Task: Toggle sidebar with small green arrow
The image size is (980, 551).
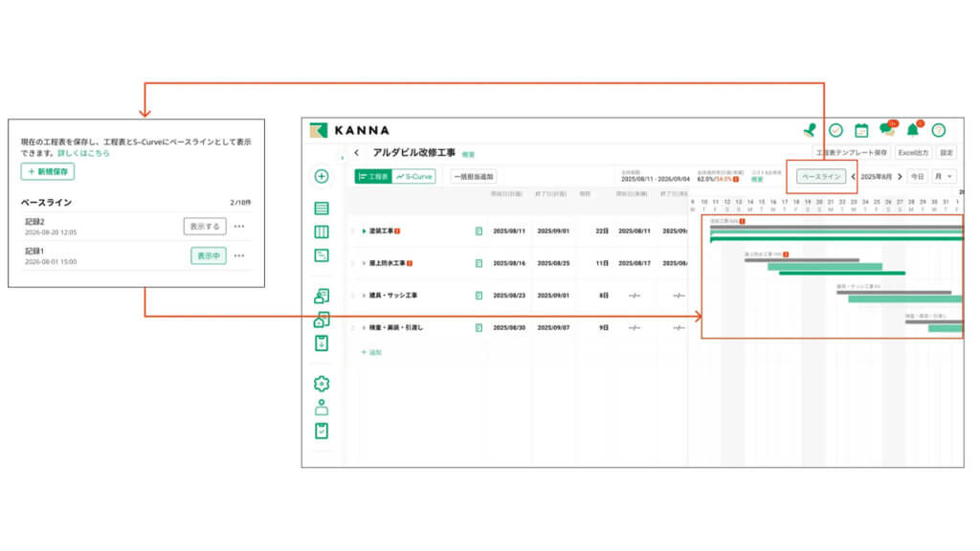Action: pos(342,158)
